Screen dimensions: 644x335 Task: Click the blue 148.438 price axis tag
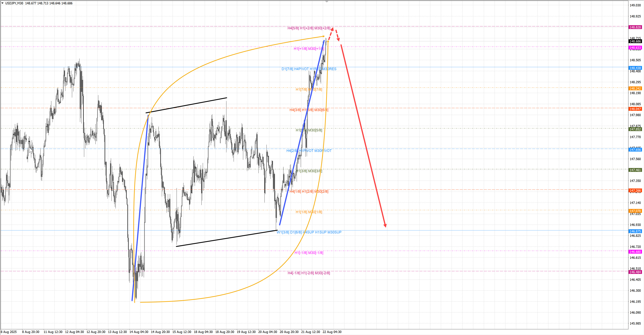pyautogui.click(x=635, y=68)
